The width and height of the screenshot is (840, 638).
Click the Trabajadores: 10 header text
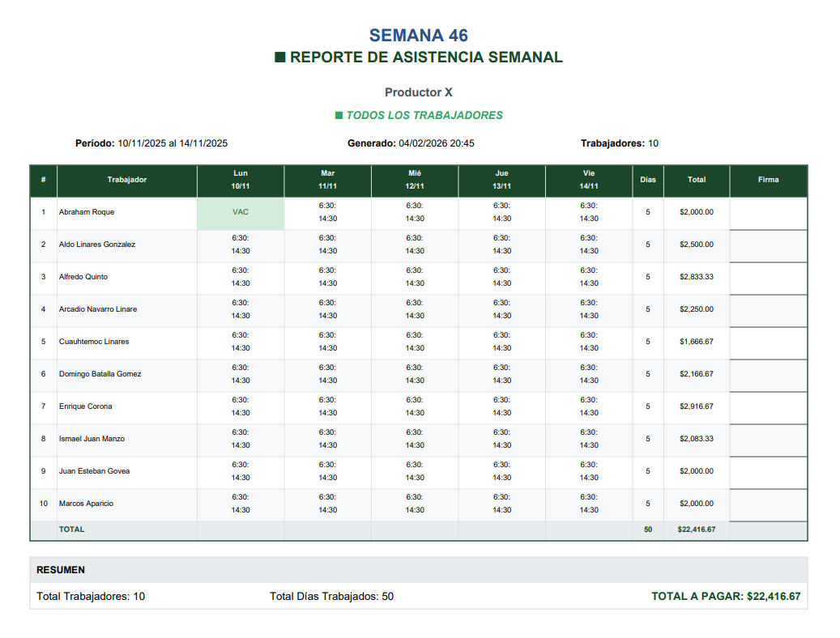pos(620,143)
